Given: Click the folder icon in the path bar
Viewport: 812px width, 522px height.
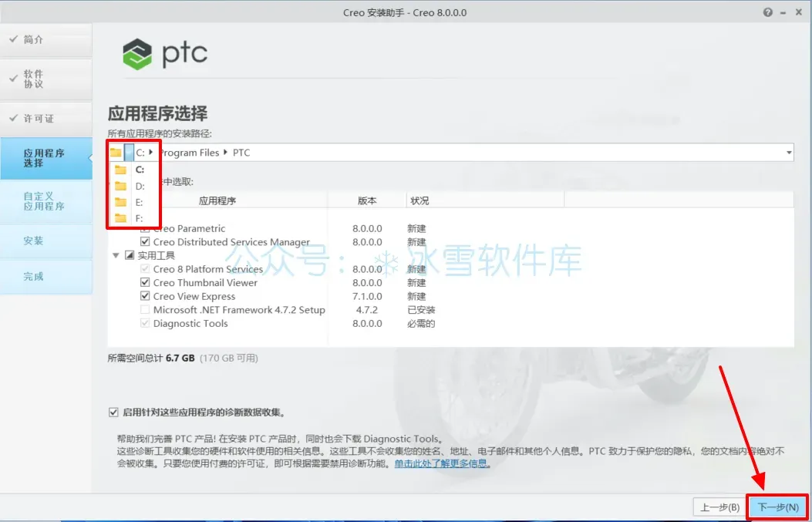Looking at the screenshot, I should point(116,153).
